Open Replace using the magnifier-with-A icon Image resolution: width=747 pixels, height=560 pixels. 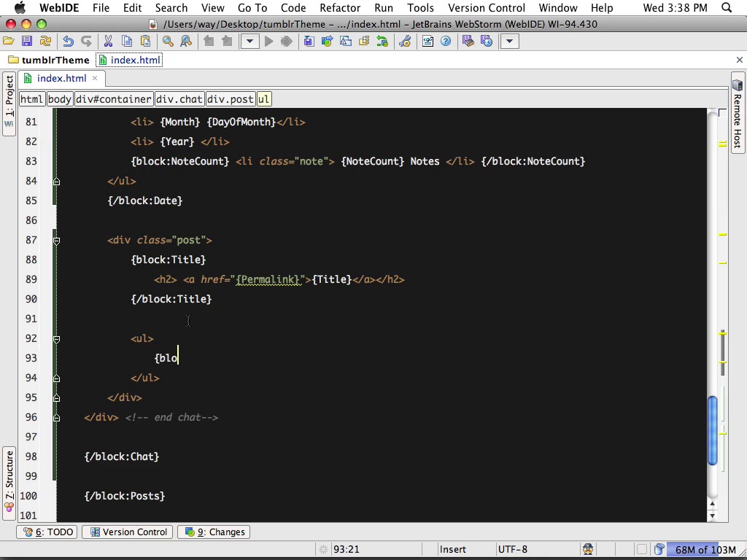click(x=186, y=42)
